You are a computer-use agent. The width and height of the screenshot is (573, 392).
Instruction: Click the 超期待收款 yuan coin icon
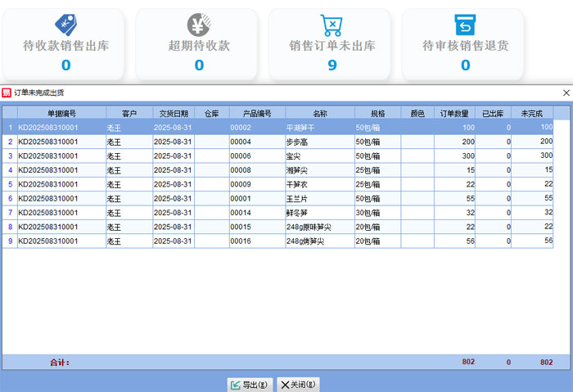pyautogui.click(x=199, y=25)
